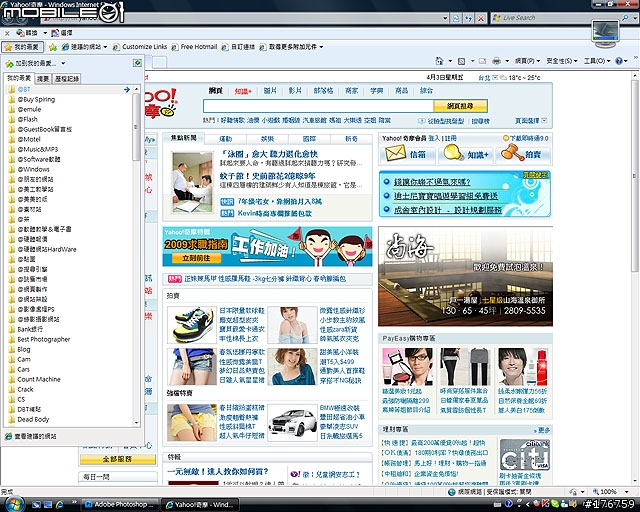The image size is (640, 512).
Task: Click the Favorites star toolbar button
Action: (22, 47)
